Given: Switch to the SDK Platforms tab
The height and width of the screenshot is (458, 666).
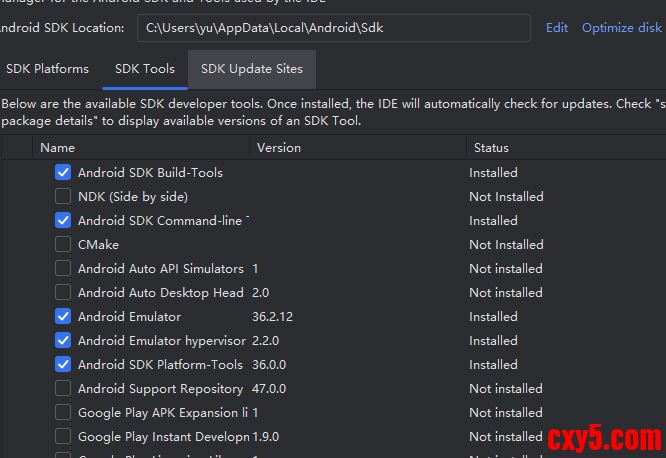Looking at the screenshot, I should pyautogui.click(x=47, y=69).
